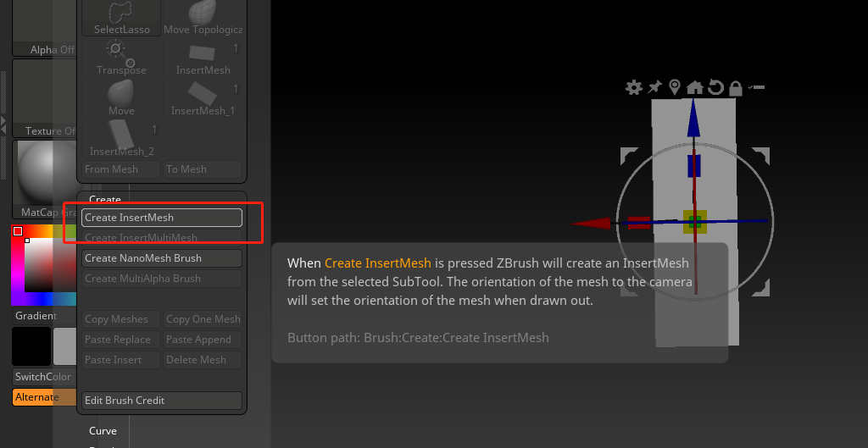Click the color picker gradient square
This screenshot has height=448, width=868.
(x=48, y=265)
